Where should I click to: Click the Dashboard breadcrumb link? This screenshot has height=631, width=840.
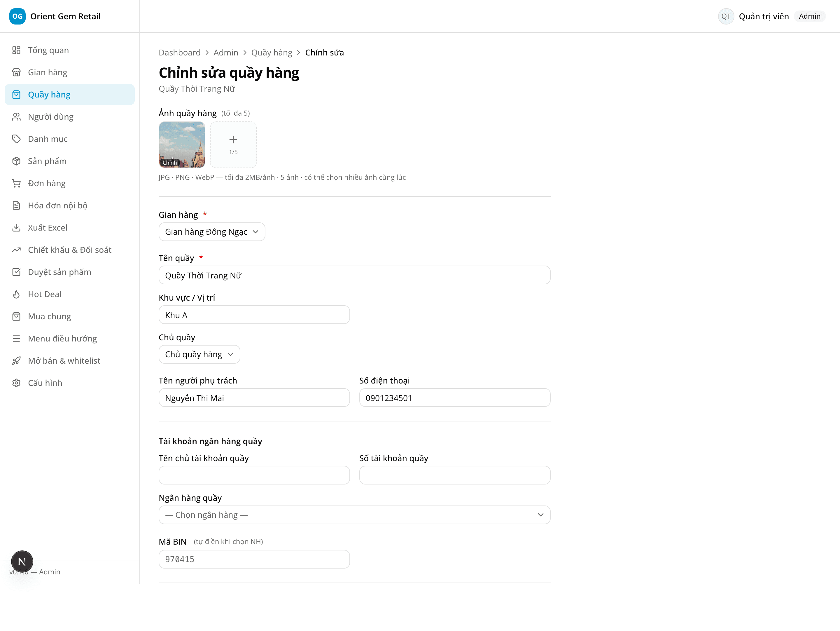click(180, 53)
